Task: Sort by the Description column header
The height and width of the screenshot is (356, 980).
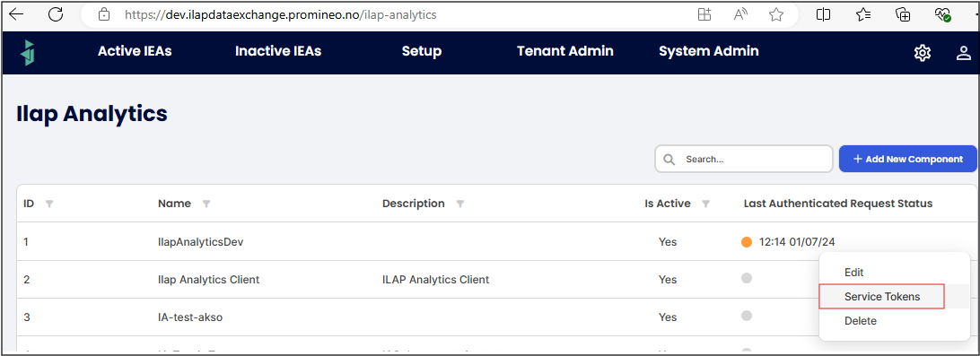Action: (413, 204)
